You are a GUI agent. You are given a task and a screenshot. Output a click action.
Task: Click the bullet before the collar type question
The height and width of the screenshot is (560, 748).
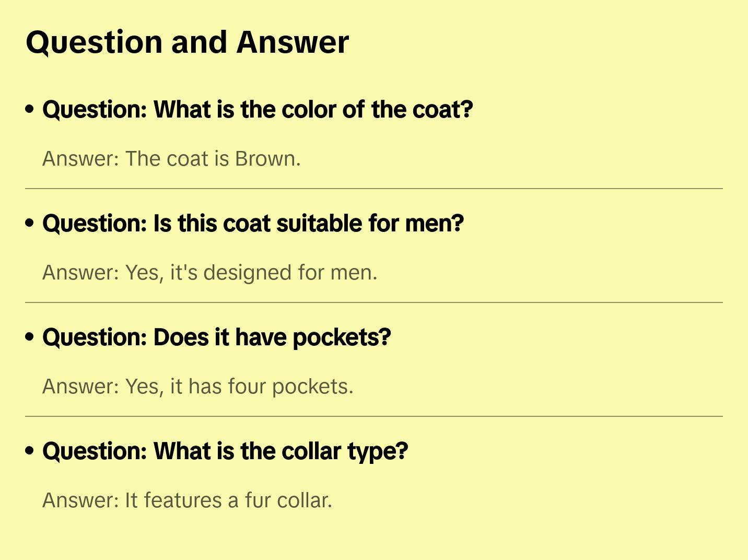click(x=30, y=451)
